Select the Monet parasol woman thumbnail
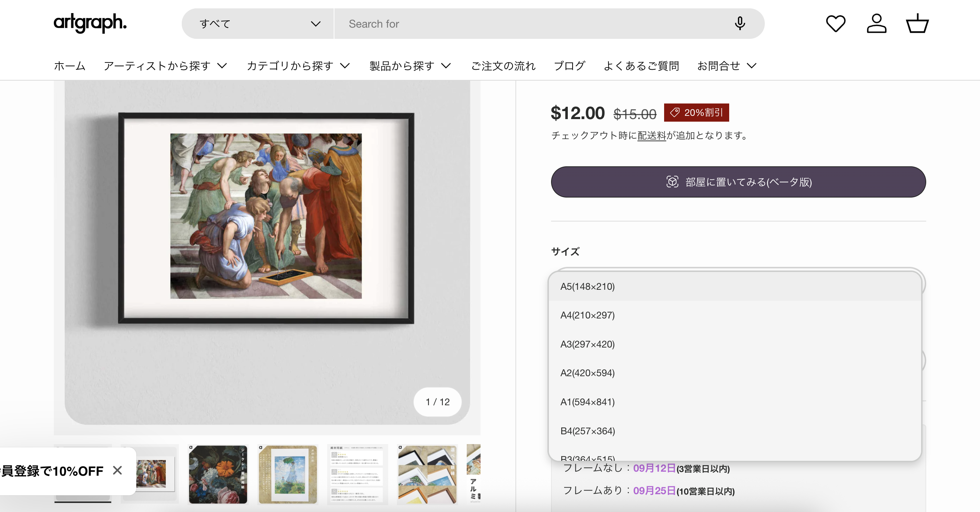 288,474
